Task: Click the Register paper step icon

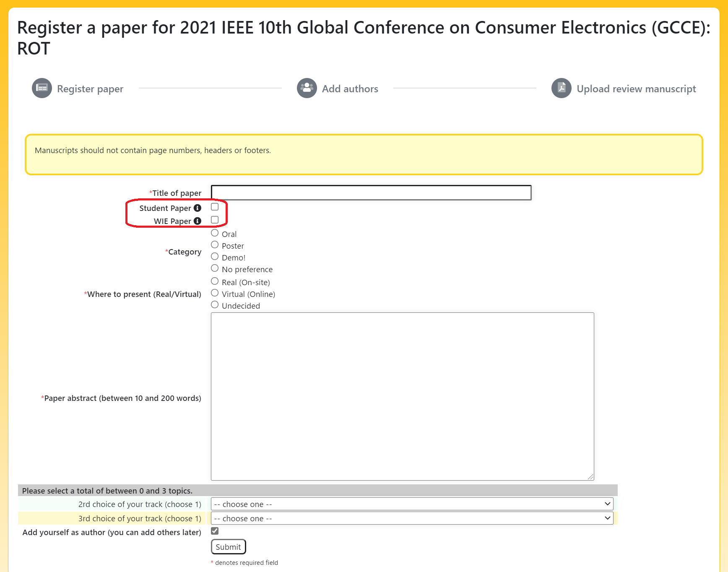Action: pyautogui.click(x=42, y=88)
